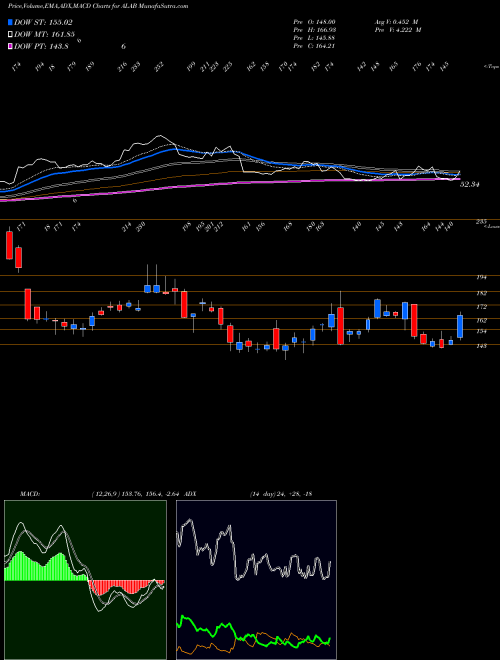Click the peak of the white price line
Screen dimensions: 500x660
point(160,136)
